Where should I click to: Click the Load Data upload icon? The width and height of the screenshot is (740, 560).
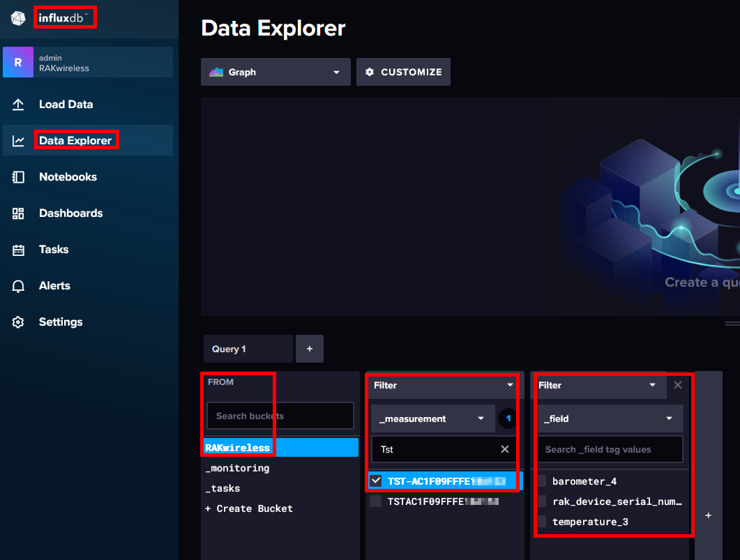(x=18, y=105)
